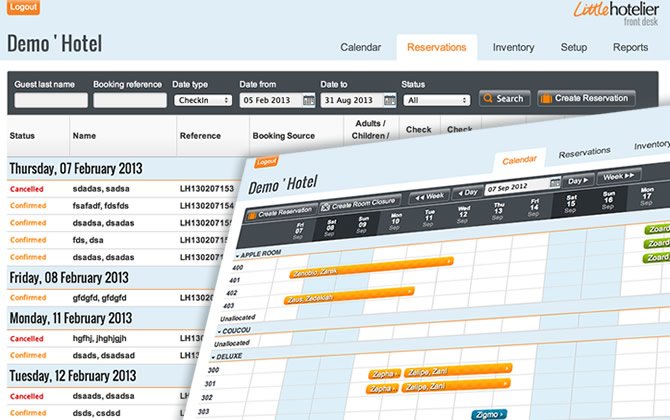The width and height of the screenshot is (670, 420).
Task: Open calendar picker icon for Date to
Action: click(x=390, y=100)
